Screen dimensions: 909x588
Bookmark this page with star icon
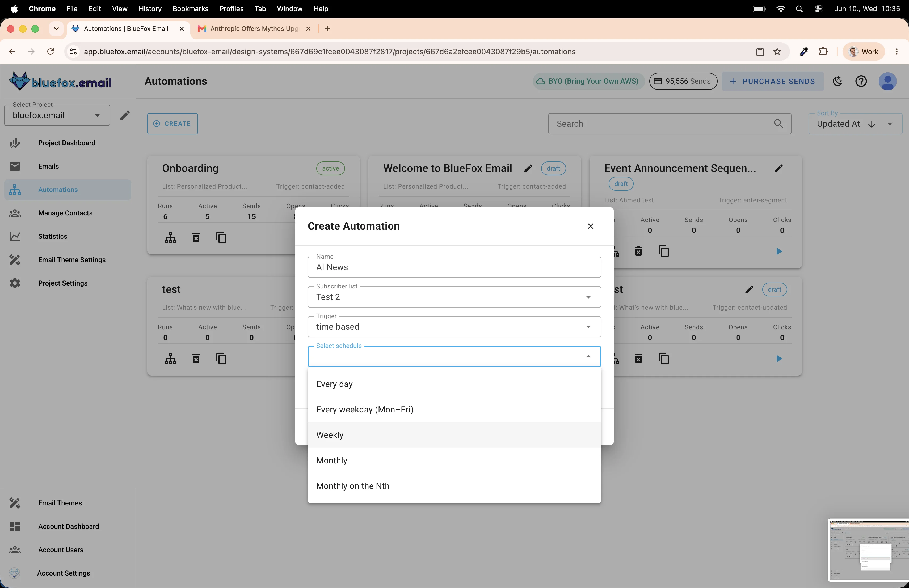coord(777,52)
